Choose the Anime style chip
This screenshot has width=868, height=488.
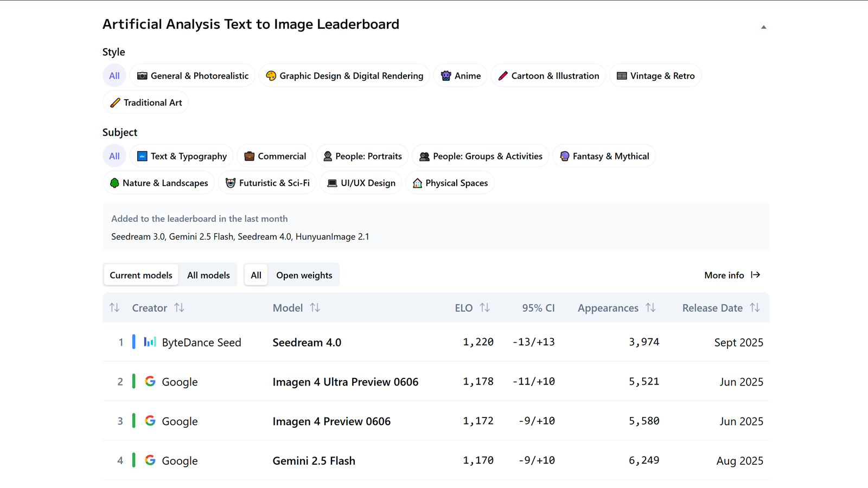[x=461, y=76]
